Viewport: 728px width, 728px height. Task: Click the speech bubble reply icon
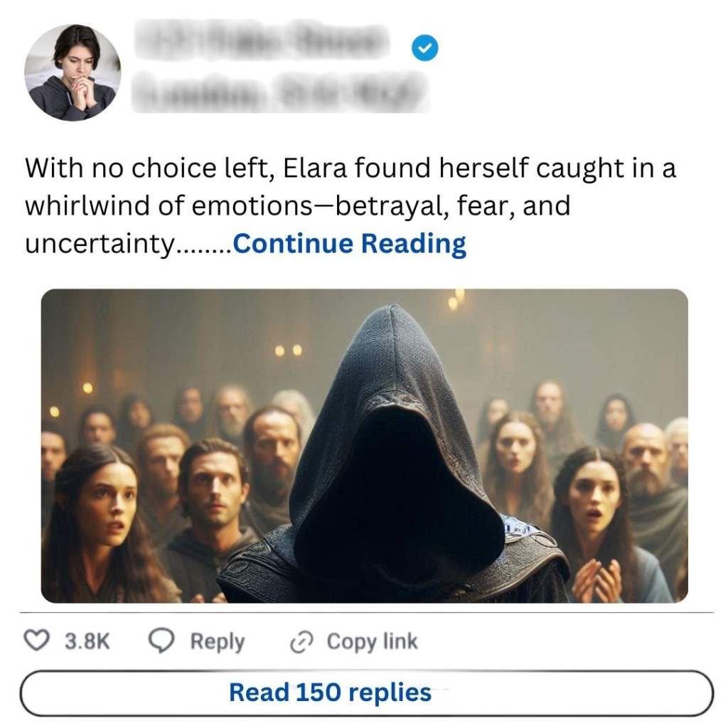[161, 641]
